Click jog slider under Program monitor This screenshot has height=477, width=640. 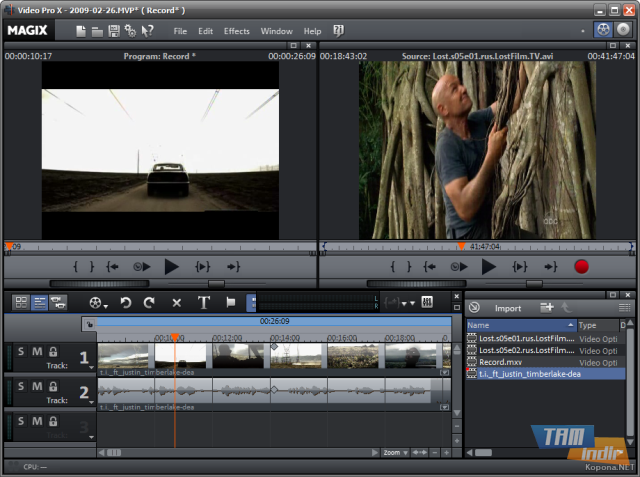point(99,283)
